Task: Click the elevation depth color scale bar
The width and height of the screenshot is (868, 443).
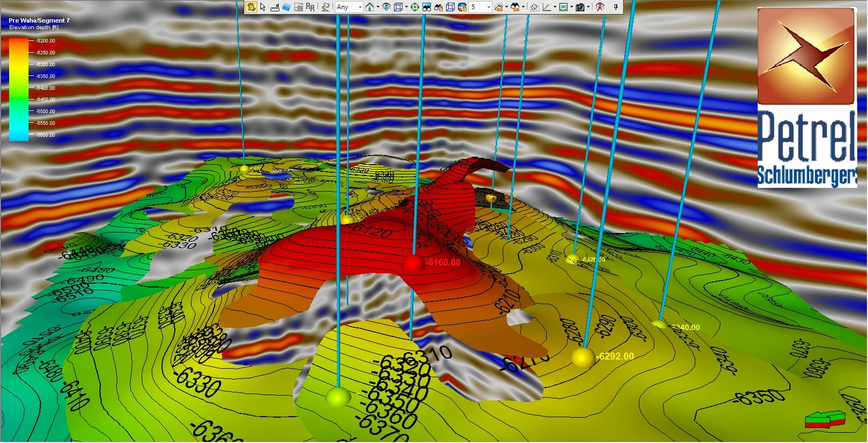Action: [19, 89]
